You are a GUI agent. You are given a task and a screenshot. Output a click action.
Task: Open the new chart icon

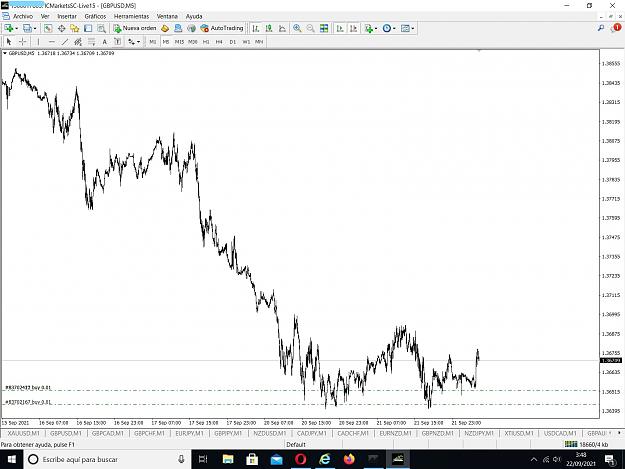(x=8, y=28)
